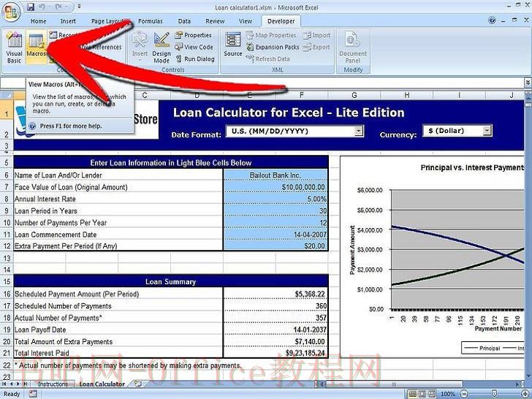Screen dimensions: 532x399
Task: Switch to Page Break Preview button
Action: (x=431, y=394)
